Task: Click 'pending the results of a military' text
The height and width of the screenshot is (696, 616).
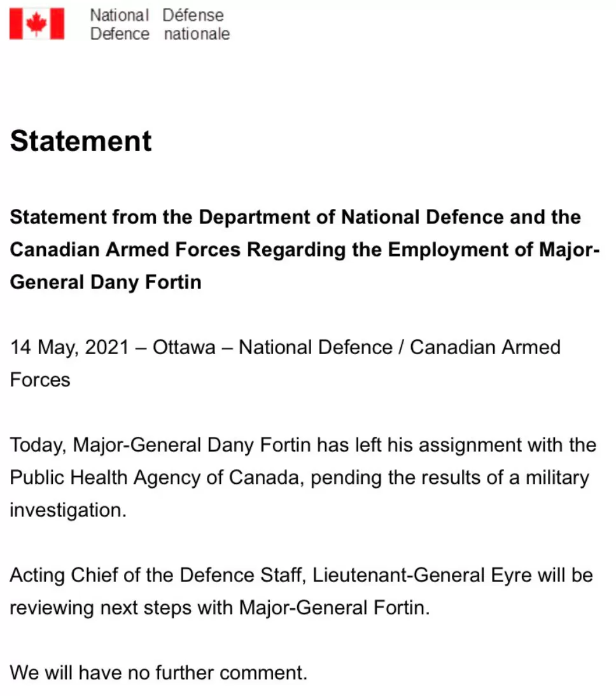Action: pos(450,478)
